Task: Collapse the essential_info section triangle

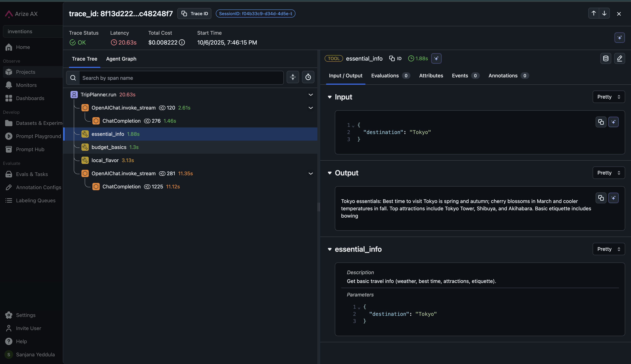Action: 330,249
